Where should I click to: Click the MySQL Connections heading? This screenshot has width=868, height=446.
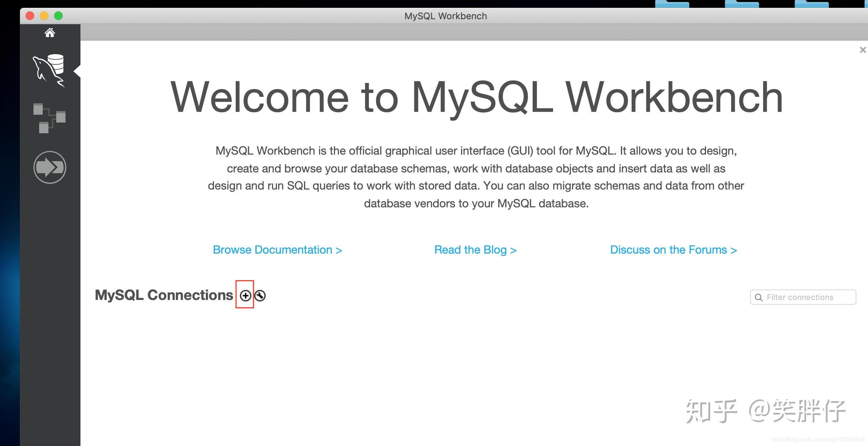pos(163,295)
